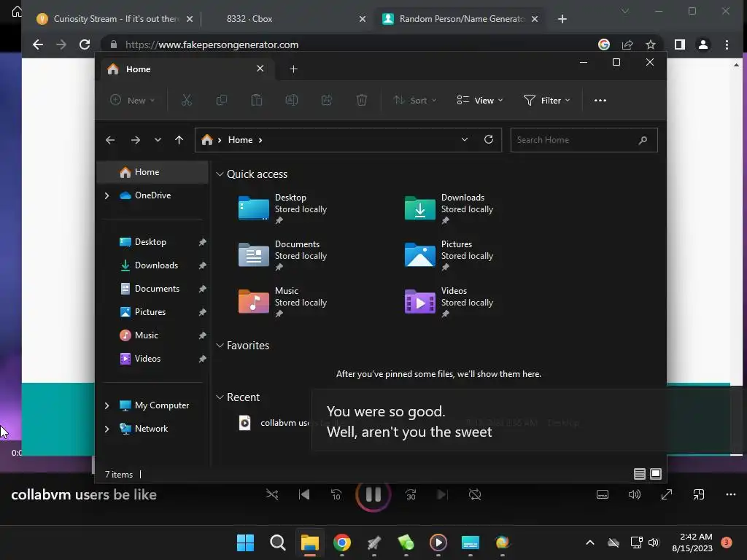Bookmark this page with Chrome star icon

pyautogui.click(x=650, y=44)
